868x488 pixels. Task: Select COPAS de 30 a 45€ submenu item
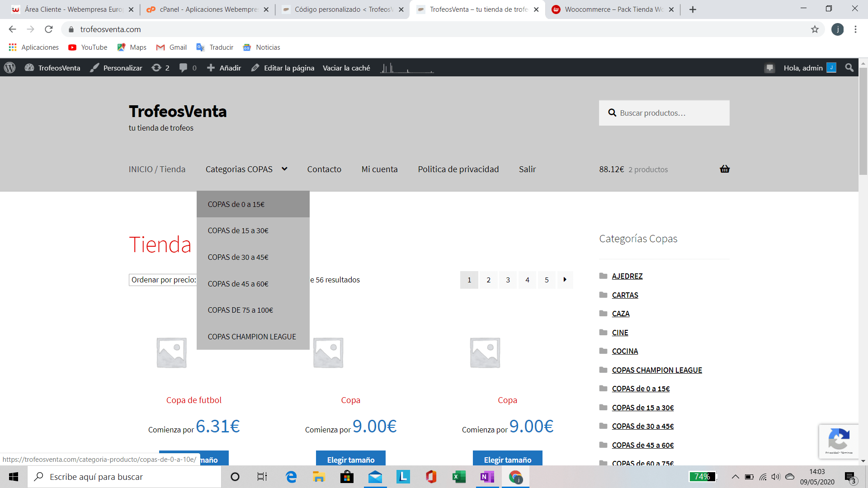click(x=253, y=257)
